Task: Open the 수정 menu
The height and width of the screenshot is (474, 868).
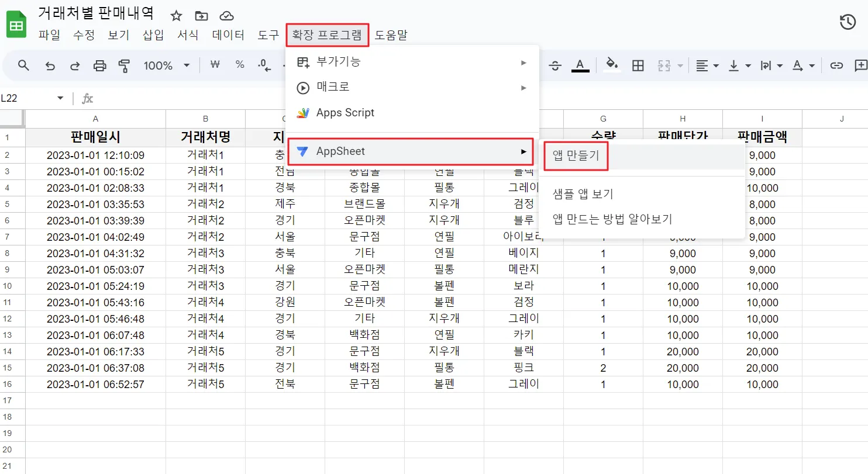Action: tap(84, 35)
